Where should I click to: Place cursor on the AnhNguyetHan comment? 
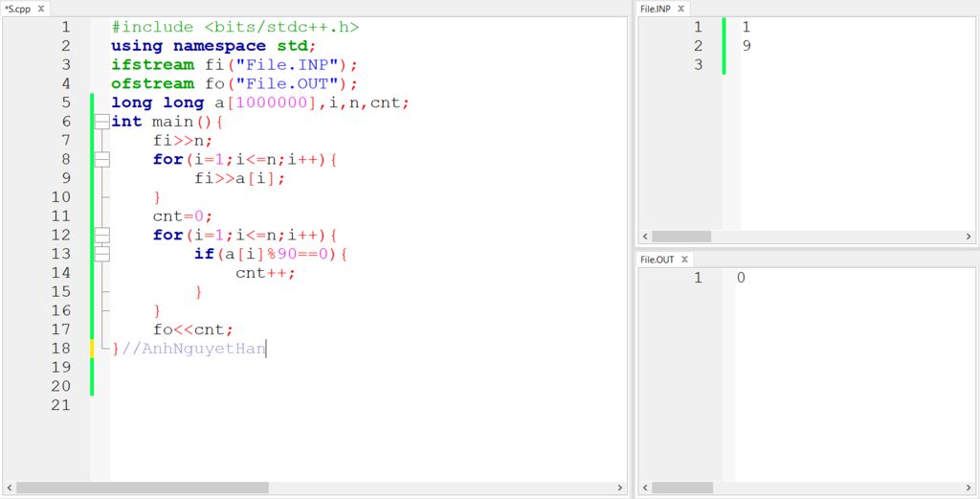[203, 349]
